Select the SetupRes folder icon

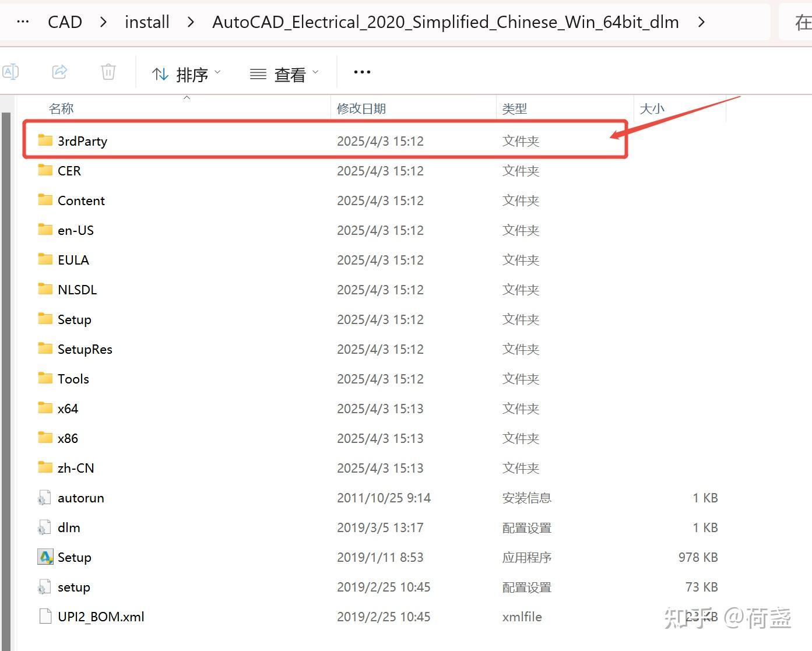click(x=45, y=348)
